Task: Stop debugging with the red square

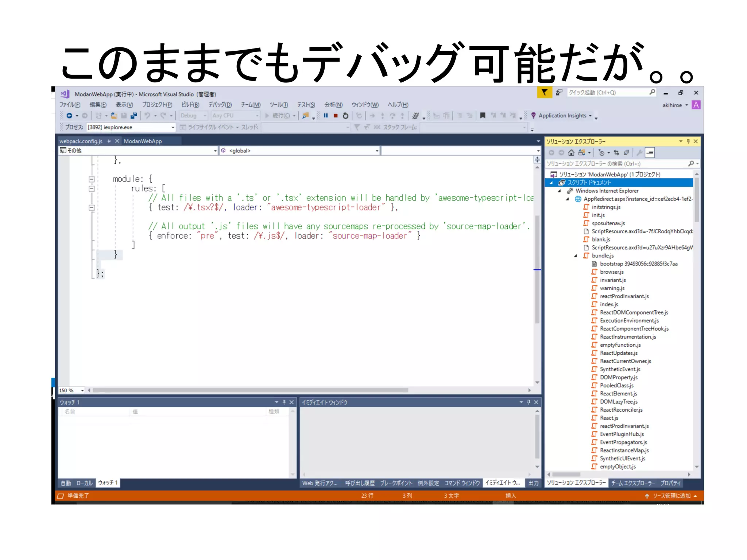Action: coord(336,116)
